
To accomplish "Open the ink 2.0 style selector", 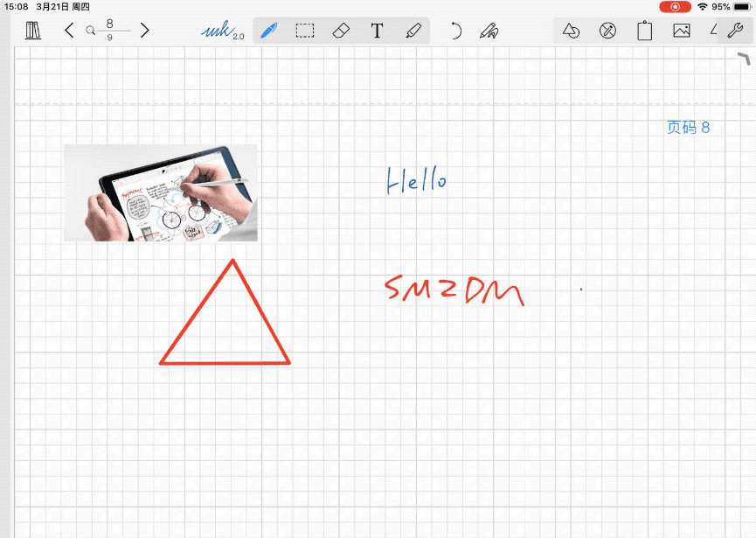I will (x=222, y=31).
